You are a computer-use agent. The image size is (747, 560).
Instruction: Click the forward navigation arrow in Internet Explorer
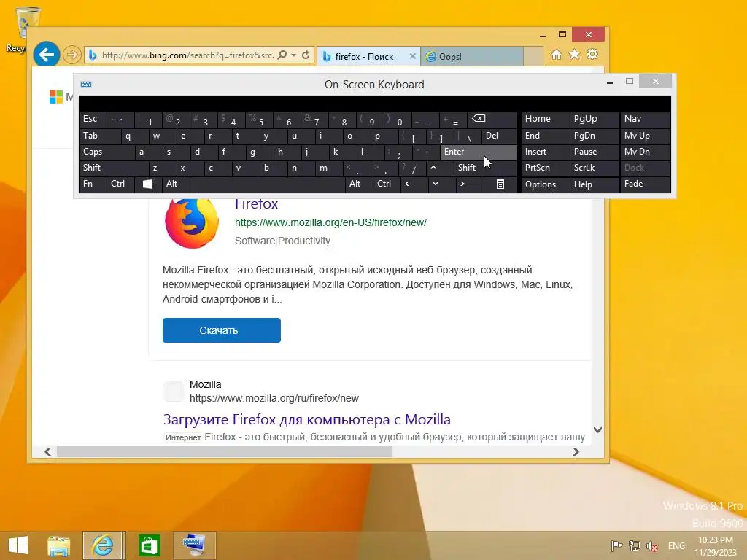point(72,55)
